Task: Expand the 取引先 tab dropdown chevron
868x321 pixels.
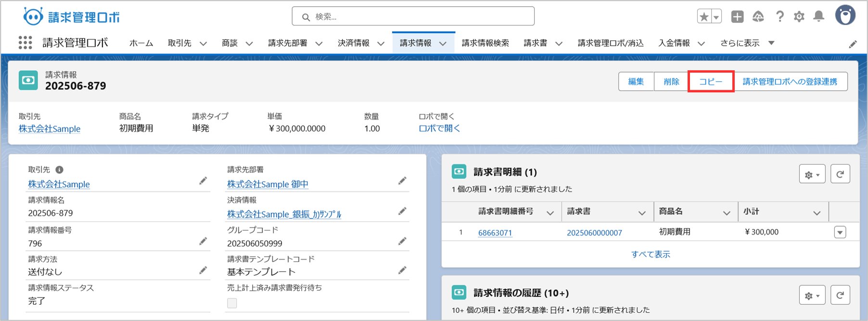Action: 203,43
